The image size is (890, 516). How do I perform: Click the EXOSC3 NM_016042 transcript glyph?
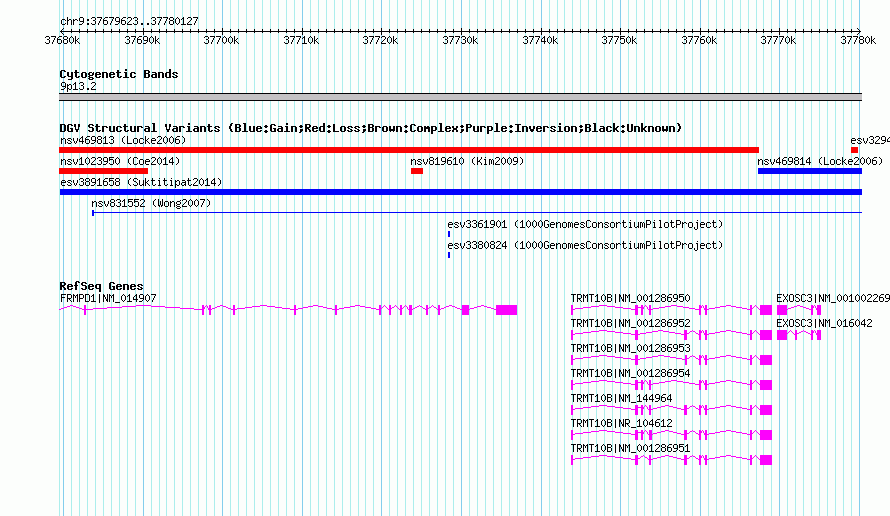click(x=799, y=335)
